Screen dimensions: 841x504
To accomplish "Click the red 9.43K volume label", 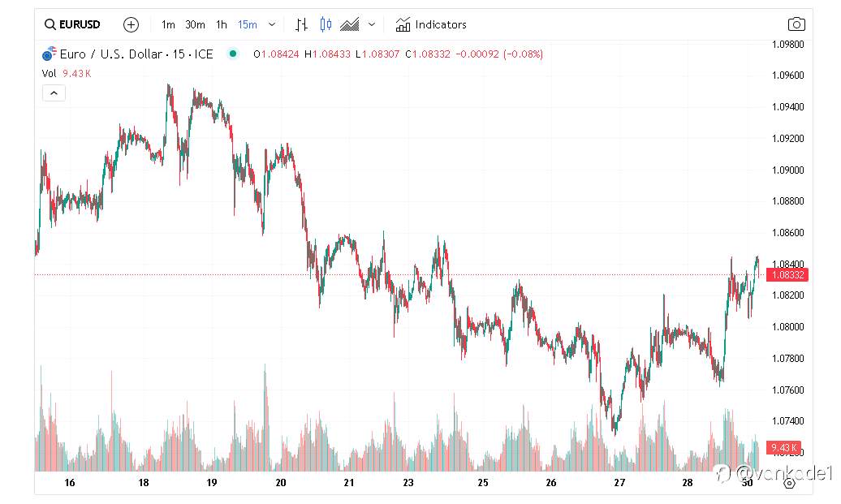I will (x=784, y=447).
